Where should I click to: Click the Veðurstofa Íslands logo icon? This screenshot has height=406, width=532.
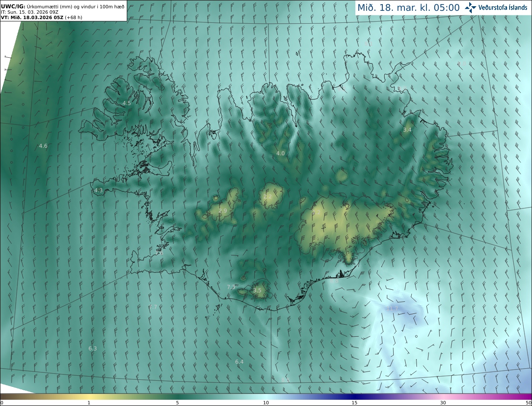(x=470, y=7)
